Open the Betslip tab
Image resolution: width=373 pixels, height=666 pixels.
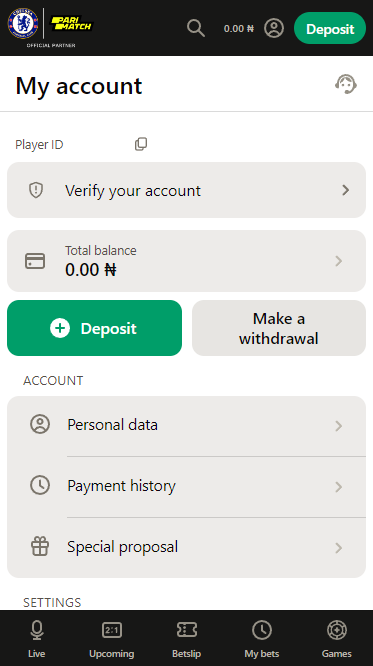coord(186,638)
